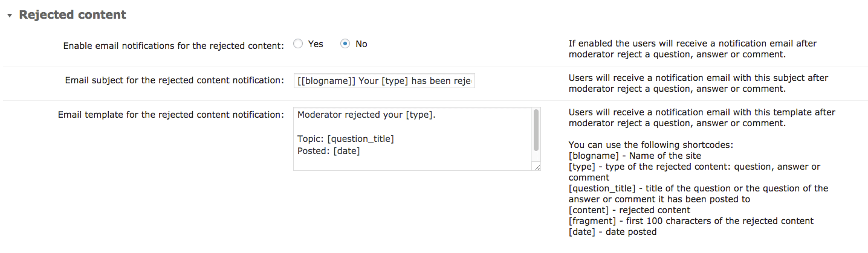This screenshot has width=868, height=253.
Task: Click the '[question_title]' shortcode description
Action: (x=698, y=188)
